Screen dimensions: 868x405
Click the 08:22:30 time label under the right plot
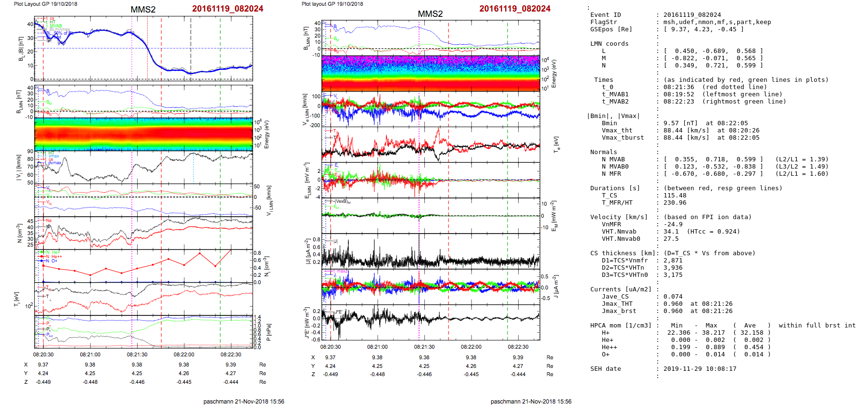[518, 347]
